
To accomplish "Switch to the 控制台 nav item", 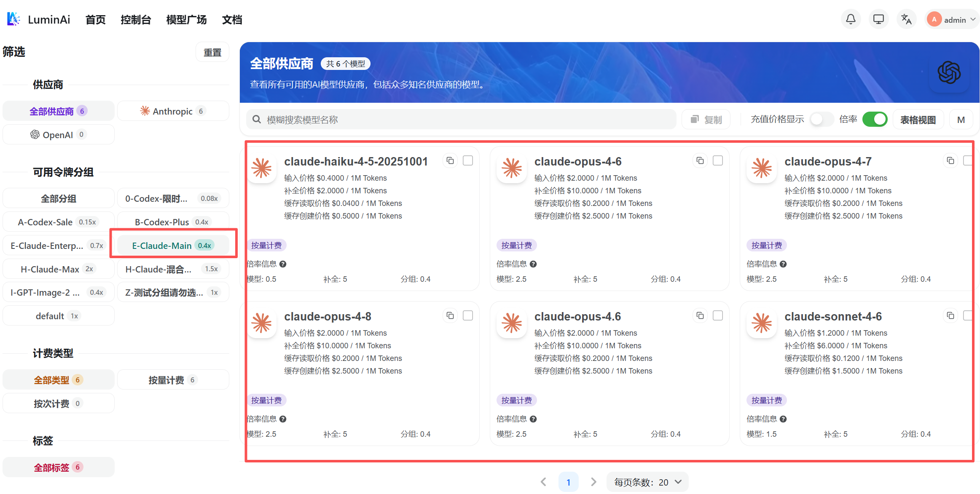I will (136, 20).
